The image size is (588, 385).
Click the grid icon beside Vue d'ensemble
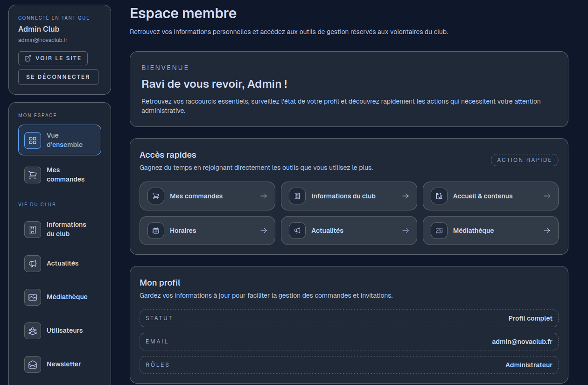[x=33, y=140]
